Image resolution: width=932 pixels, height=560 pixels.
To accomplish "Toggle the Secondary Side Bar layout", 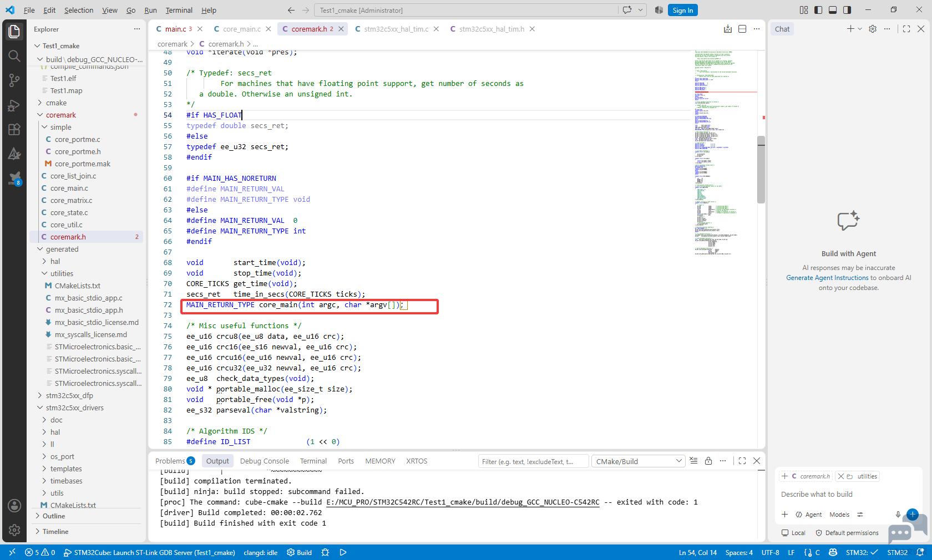I will click(x=847, y=10).
